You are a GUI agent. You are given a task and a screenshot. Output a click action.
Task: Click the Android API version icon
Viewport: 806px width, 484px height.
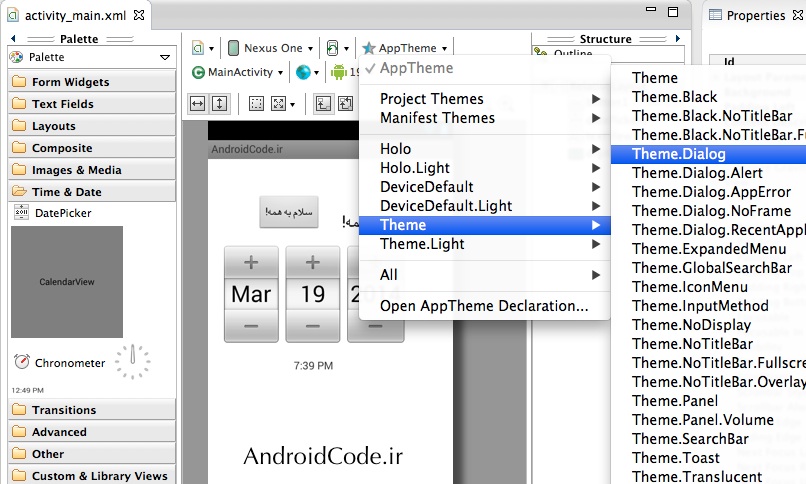(x=338, y=72)
